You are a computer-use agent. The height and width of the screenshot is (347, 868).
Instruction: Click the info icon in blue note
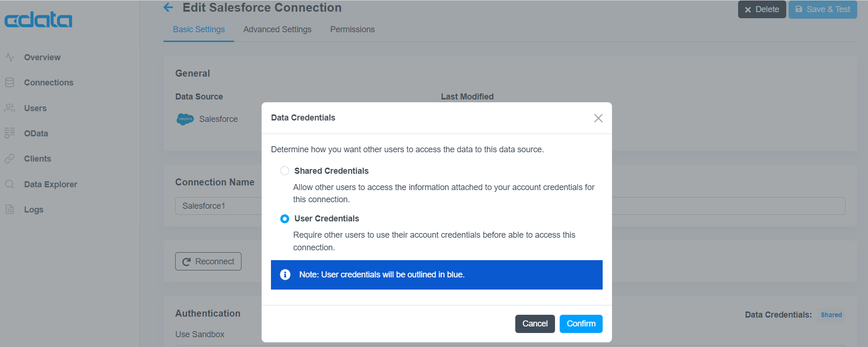(x=285, y=275)
